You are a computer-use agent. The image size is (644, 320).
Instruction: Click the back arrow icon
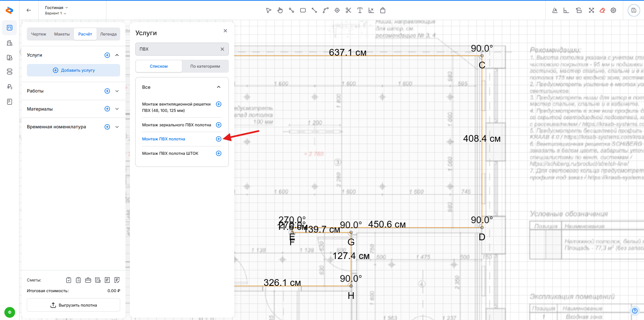pyautogui.click(x=29, y=10)
